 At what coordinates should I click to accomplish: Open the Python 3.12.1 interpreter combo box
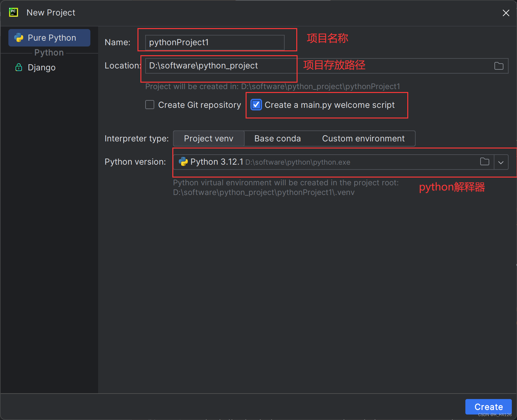coord(341,162)
